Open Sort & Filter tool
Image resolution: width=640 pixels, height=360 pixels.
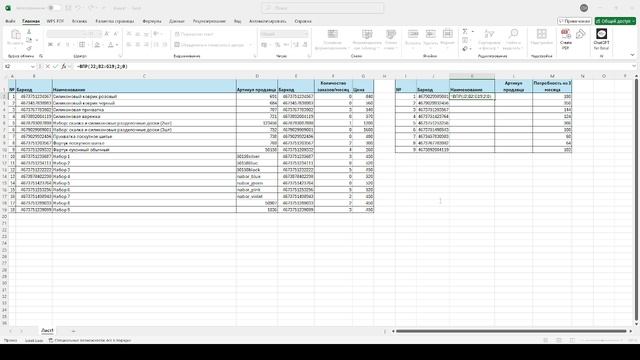pyautogui.click(x=489, y=34)
